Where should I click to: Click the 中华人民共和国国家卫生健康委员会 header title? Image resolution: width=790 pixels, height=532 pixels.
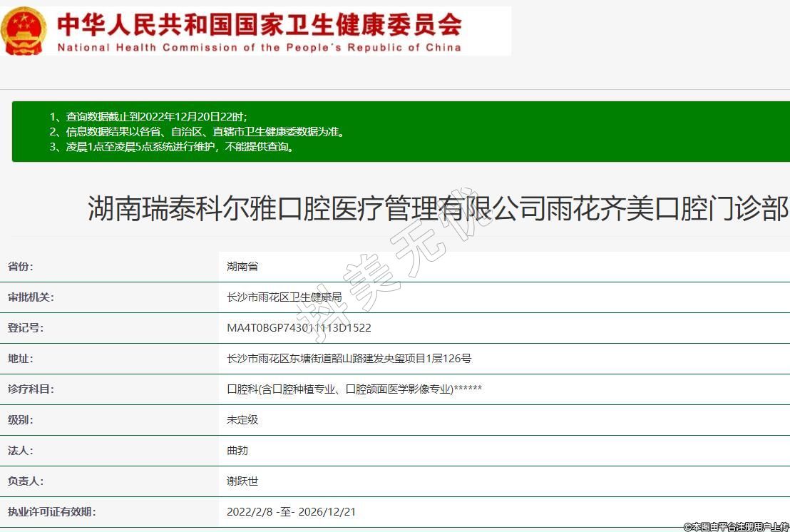[259, 24]
